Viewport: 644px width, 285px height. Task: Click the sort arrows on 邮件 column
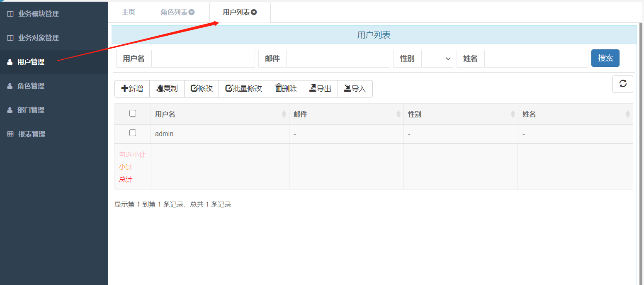pyautogui.click(x=399, y=113)
